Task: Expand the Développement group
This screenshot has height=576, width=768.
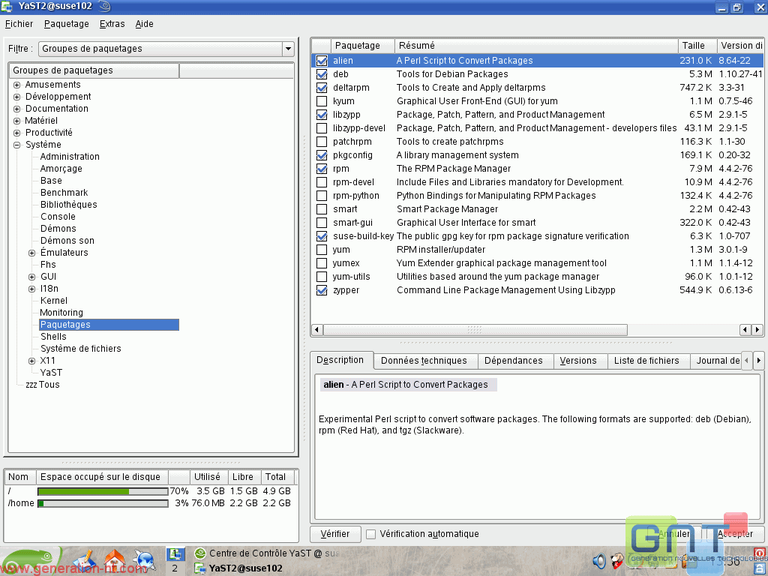Action: [x=17, y=97]
